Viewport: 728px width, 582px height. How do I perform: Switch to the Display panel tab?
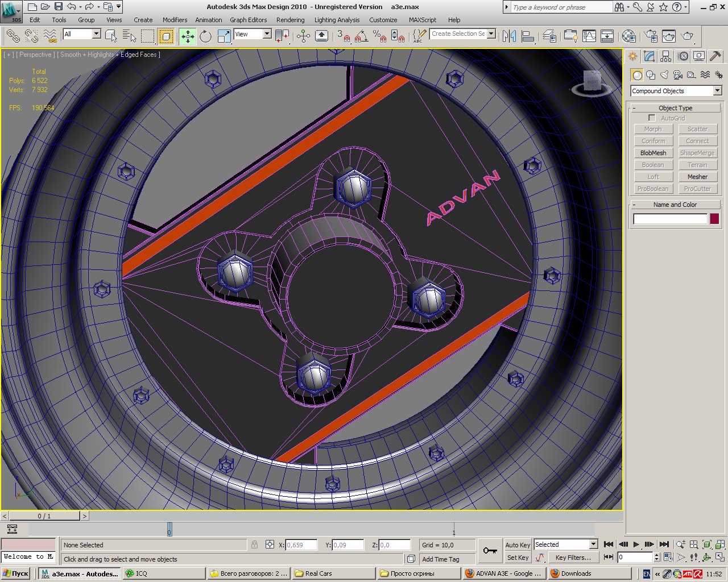[x=699, y=56]
